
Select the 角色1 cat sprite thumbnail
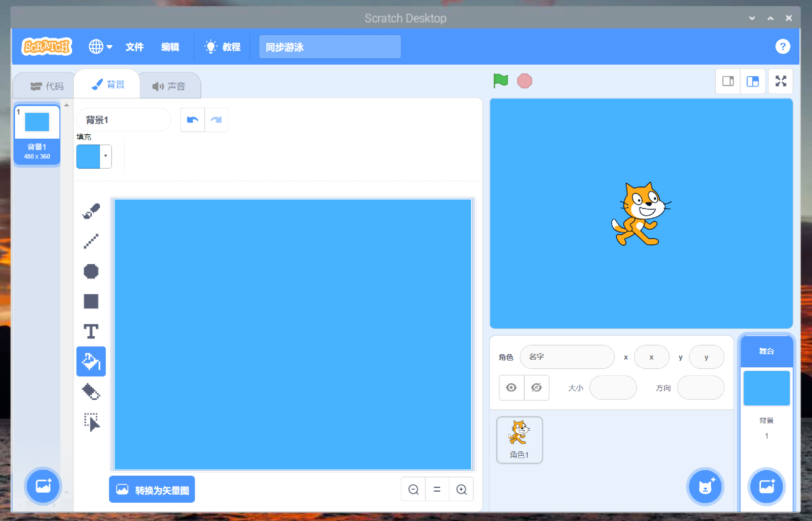[519, 439]
